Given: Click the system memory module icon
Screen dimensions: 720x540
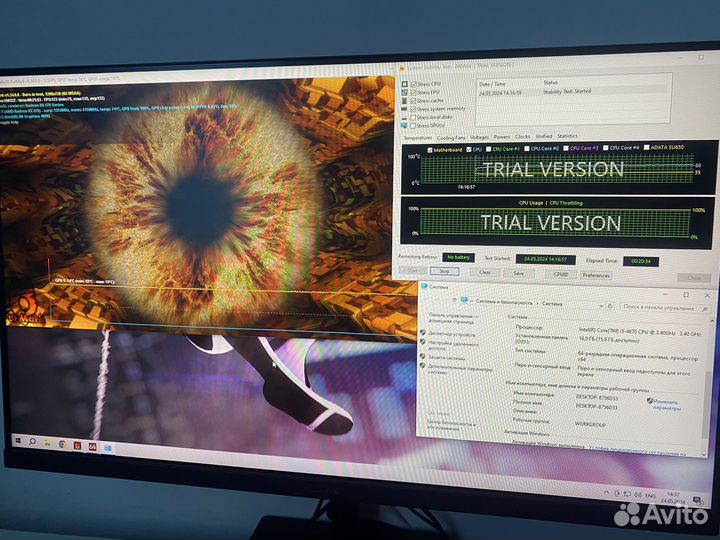Looking at the screenshot, I should [404, 109].
